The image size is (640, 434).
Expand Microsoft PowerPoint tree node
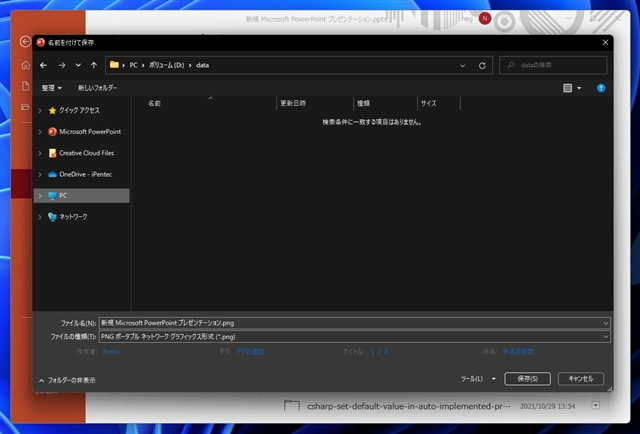click(40, 131)
